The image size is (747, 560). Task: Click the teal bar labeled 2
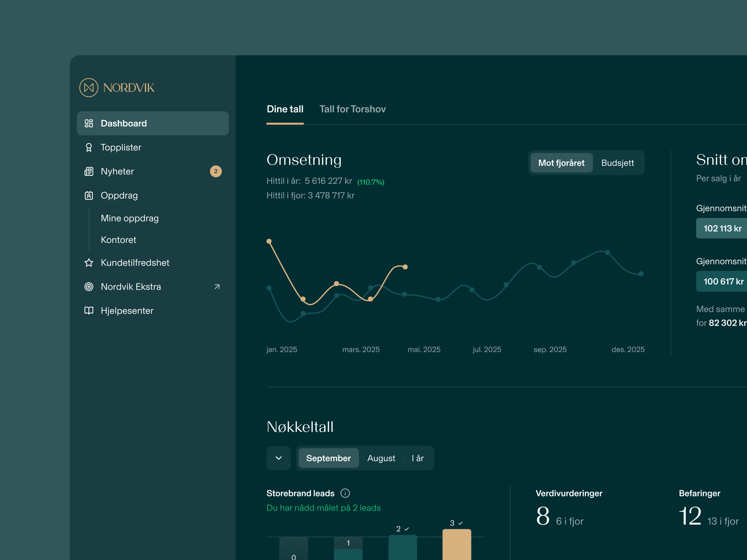tap(403, 548)
